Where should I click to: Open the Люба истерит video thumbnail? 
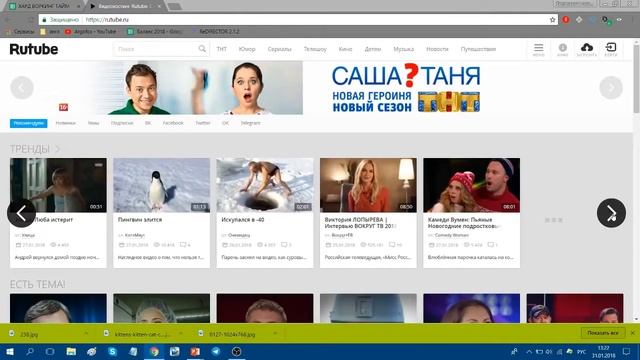[x=58, y=185]
